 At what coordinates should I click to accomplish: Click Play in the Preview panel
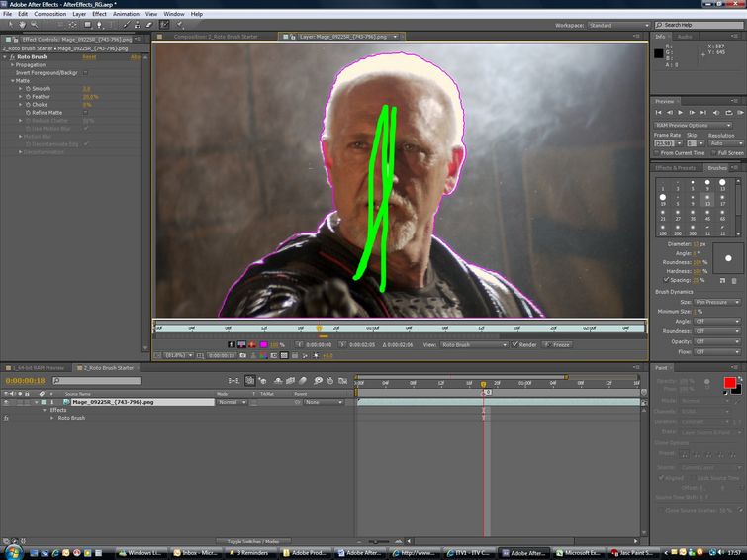coord(681,112)
